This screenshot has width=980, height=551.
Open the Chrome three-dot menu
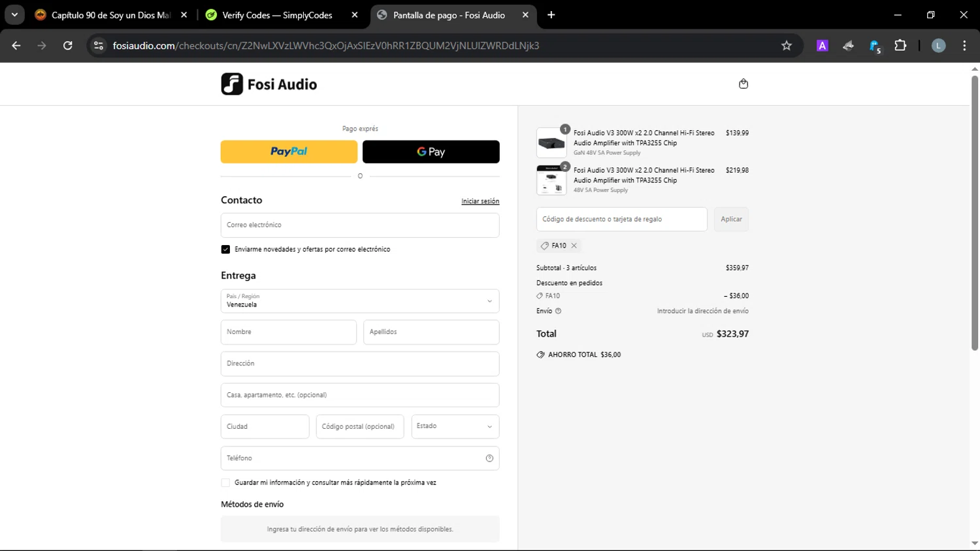tap(964, 46)
